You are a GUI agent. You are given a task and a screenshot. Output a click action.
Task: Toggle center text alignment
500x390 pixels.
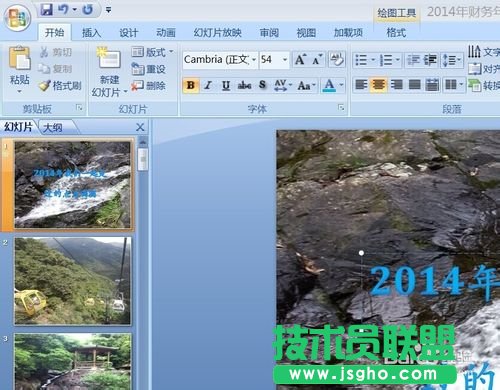(x=378, y=85)
